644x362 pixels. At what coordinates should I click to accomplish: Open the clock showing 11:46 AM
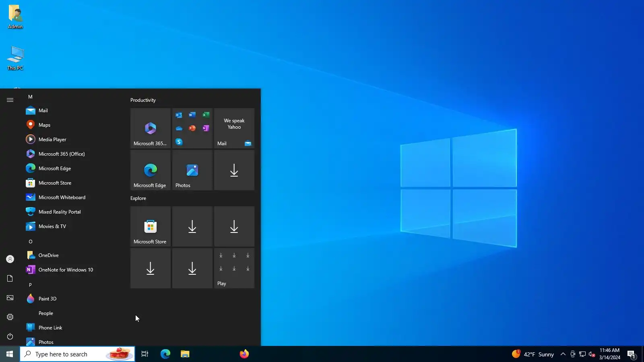tap(609, 354)
